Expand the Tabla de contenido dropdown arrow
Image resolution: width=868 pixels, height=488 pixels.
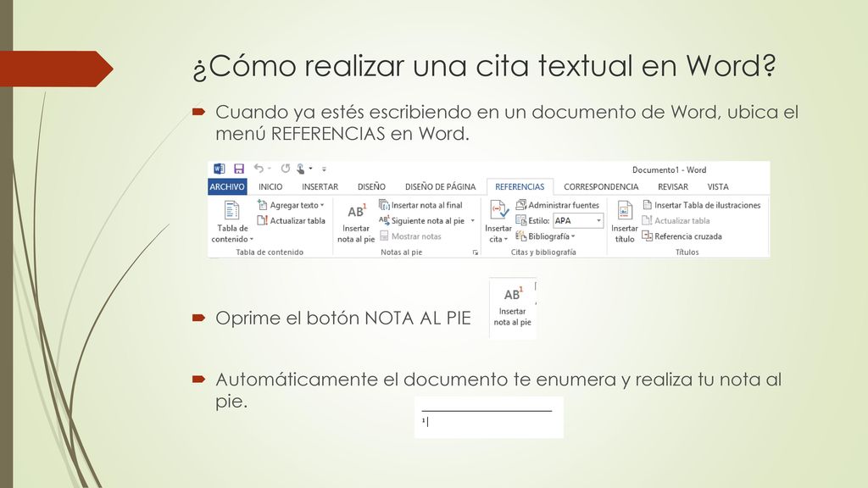(x=251, y=240)
